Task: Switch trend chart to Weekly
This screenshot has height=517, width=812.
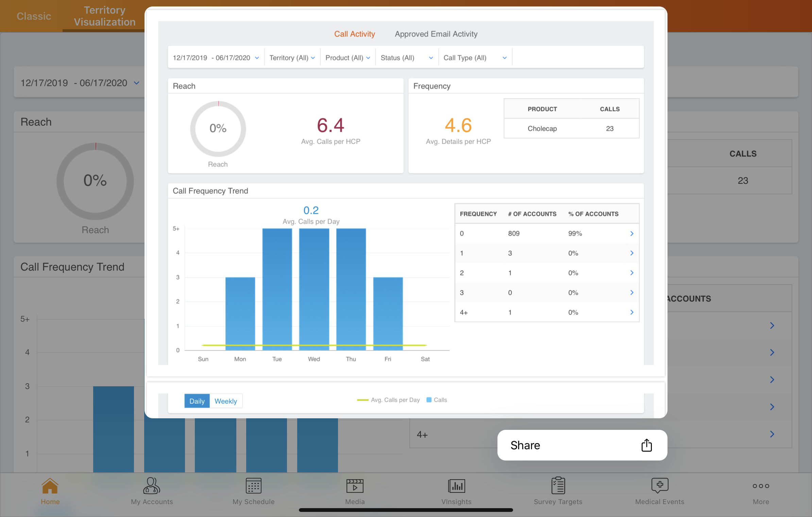Action: click(x=225, y=401)
